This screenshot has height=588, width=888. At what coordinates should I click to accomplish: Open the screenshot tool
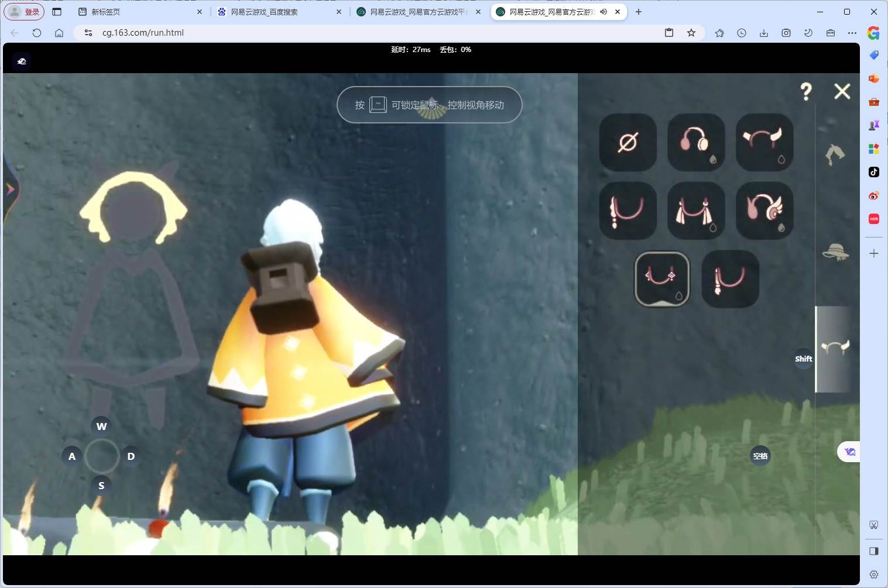(x=786, y=33)
